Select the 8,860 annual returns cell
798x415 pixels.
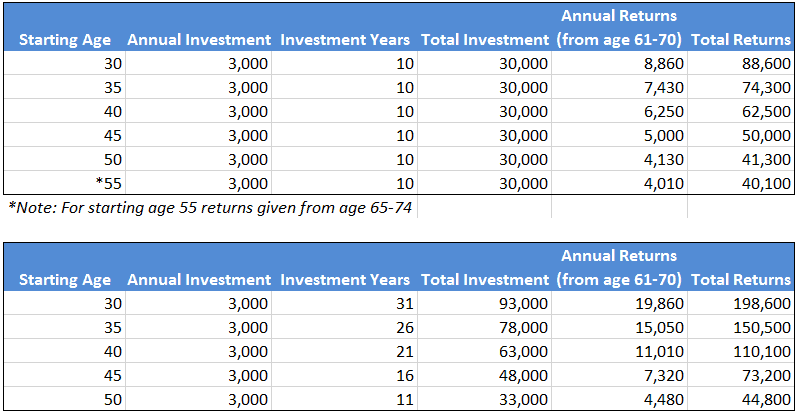619,63
